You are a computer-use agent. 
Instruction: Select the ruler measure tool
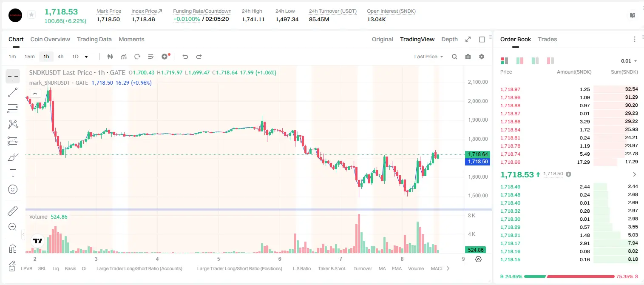[13, 211]
